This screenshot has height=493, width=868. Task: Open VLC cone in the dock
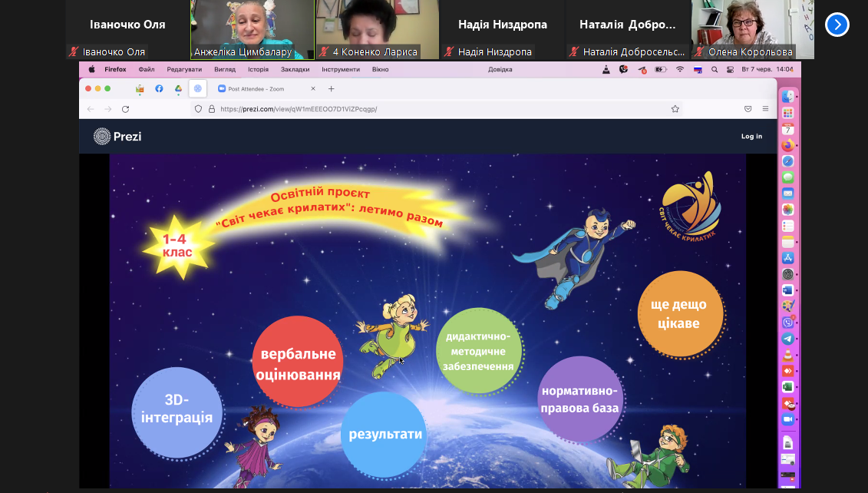[787, 355]
